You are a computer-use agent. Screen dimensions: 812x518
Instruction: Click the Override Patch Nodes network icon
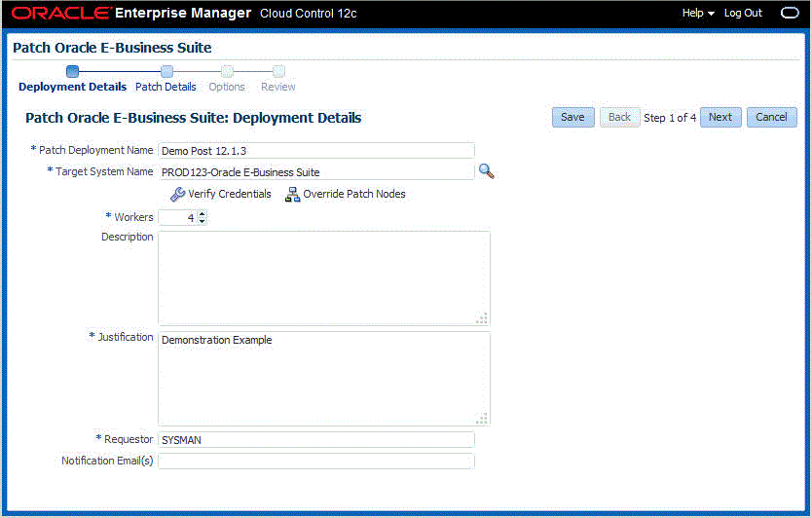click(293, 195)
